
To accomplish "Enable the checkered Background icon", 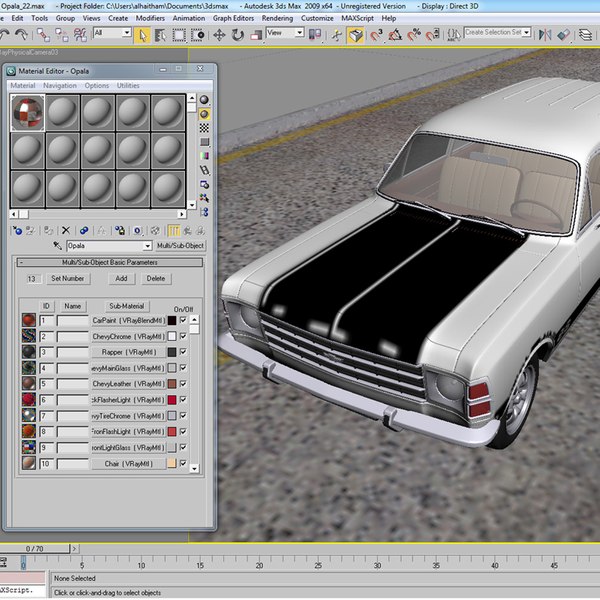I will point(205,128).
